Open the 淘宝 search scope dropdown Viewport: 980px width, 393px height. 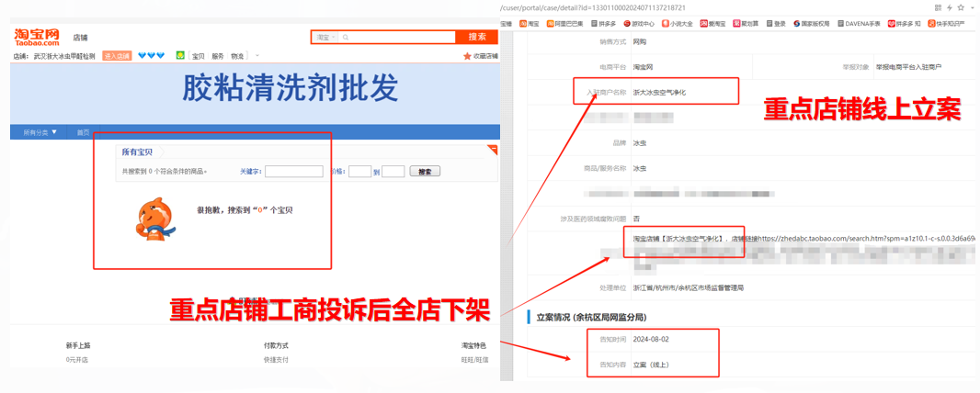(325, 38)
